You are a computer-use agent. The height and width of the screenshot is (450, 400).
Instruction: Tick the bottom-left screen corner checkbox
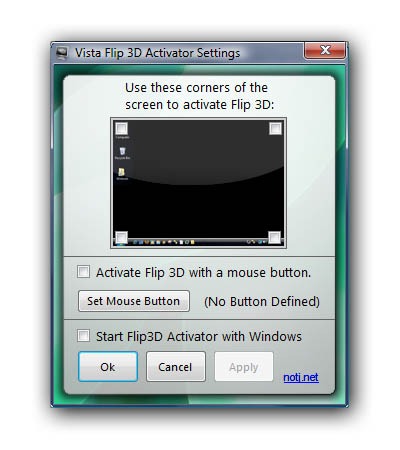[x=121, y=237]
